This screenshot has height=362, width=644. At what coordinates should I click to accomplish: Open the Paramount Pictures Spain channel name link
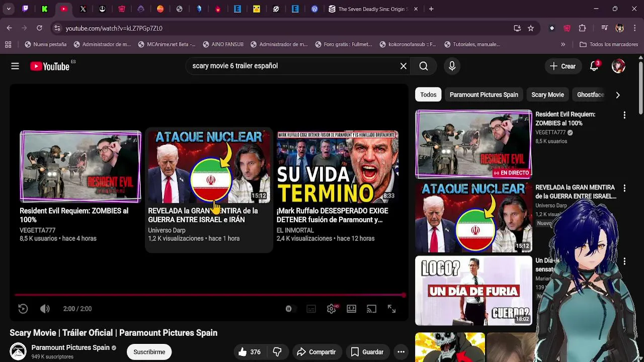tap(70, 347)
